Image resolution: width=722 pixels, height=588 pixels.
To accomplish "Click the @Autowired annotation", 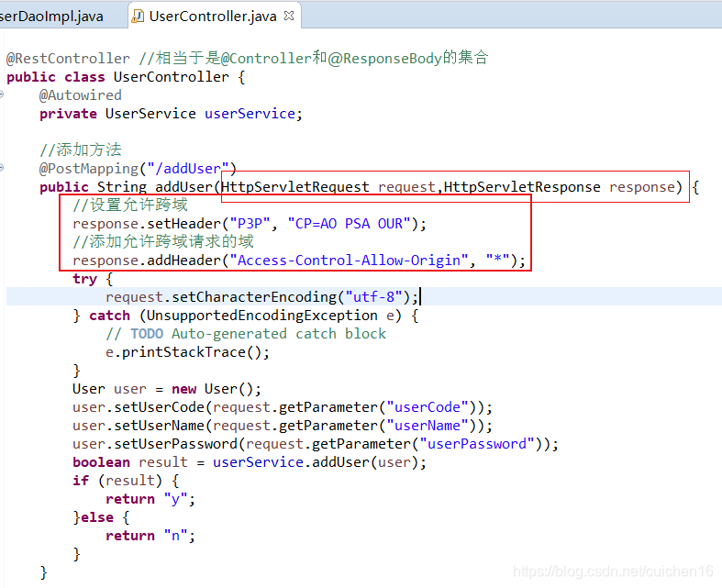I will click(x=81, y=95).
